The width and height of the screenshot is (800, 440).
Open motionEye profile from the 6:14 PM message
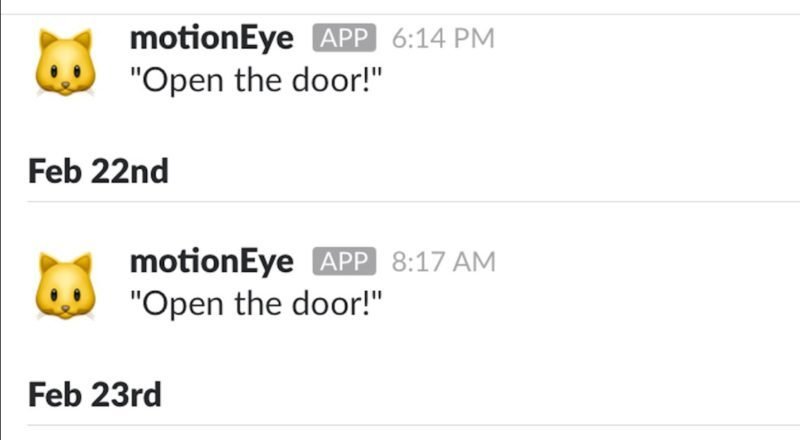coord(212,39)
